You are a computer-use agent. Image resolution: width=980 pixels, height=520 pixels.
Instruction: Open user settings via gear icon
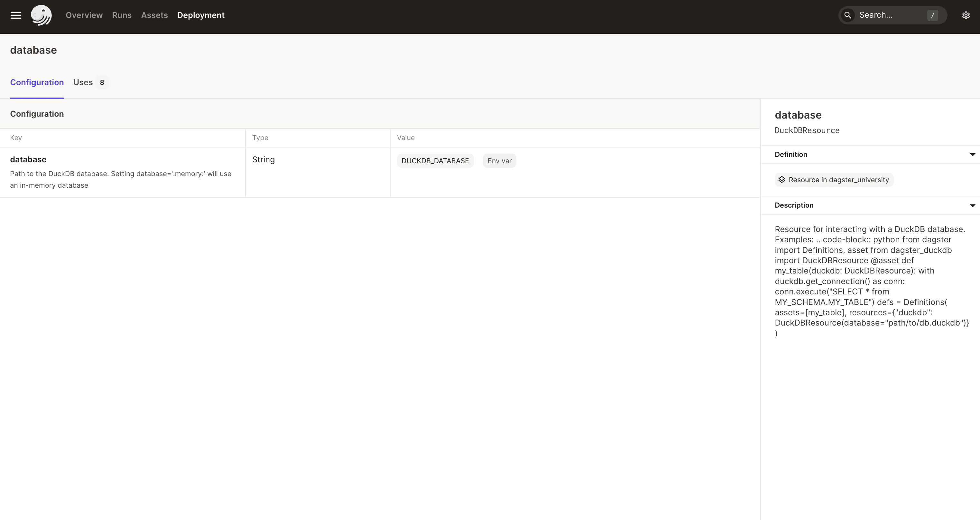966,15
